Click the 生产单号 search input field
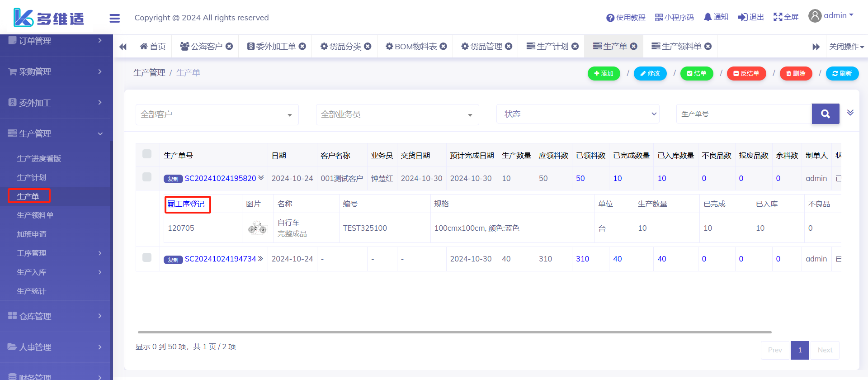The width and height of the screenshot is (868, 380). pos(744,114)
